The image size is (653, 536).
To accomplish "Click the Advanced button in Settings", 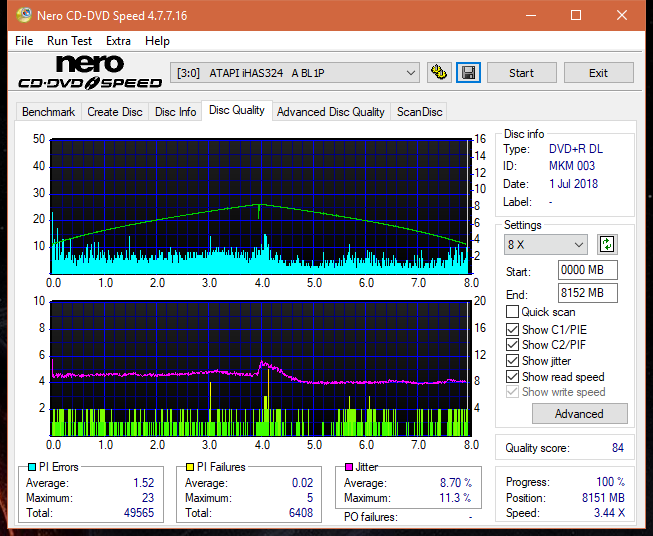I will click(x=579, y=413).
